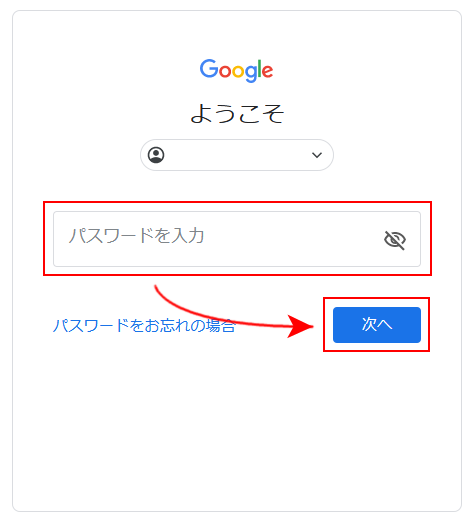The height and width of the screenshot is (525, 475).
Task: Click the red arrowhead pointing at 次へ
Action: pos(300,326)
